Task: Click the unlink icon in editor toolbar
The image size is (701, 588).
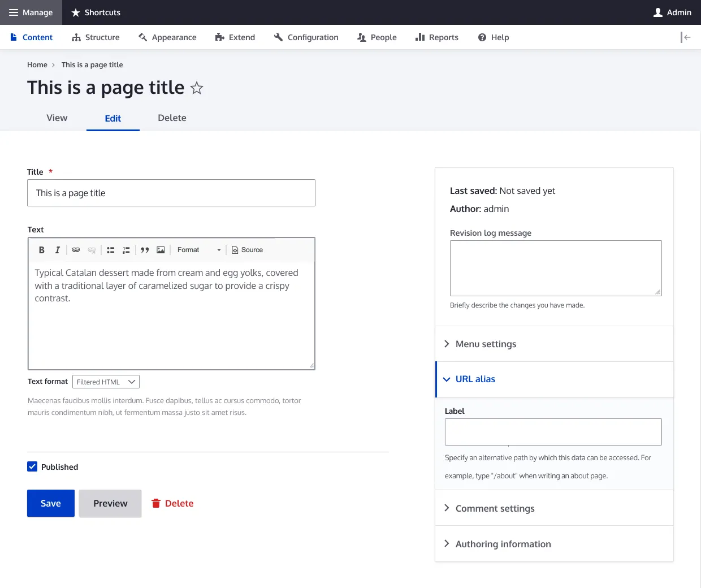Action: 92,250
